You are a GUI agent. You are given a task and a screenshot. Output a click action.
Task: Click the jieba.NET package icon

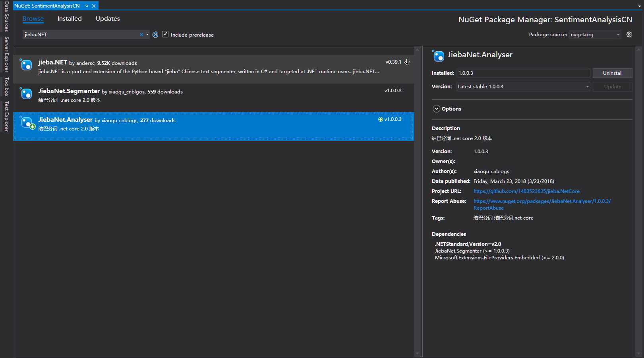tap(26, 65)
